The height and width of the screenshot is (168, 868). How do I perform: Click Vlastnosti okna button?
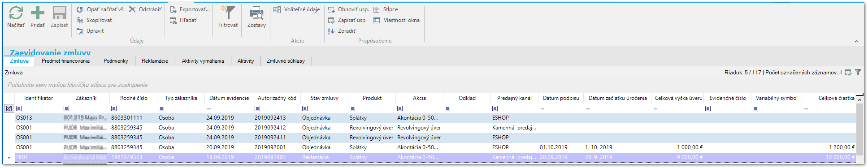coord(396,20)
